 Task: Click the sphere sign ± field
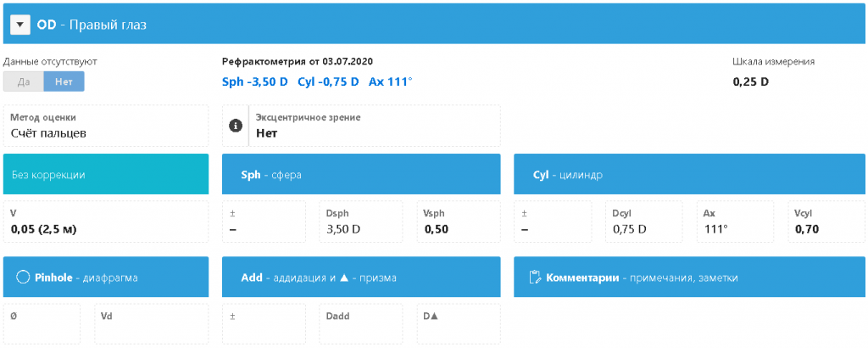[264, 222]
